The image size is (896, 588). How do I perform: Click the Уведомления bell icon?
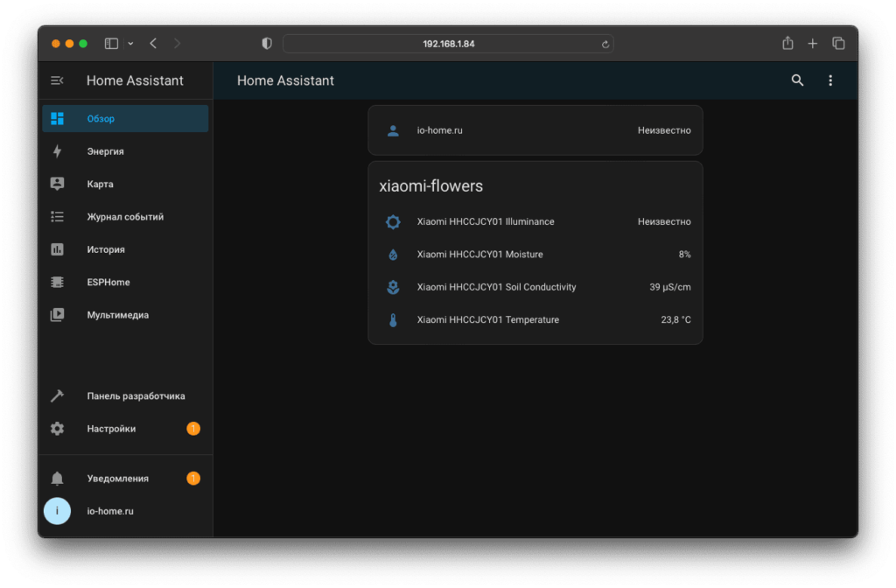click(x=57, y=479)
